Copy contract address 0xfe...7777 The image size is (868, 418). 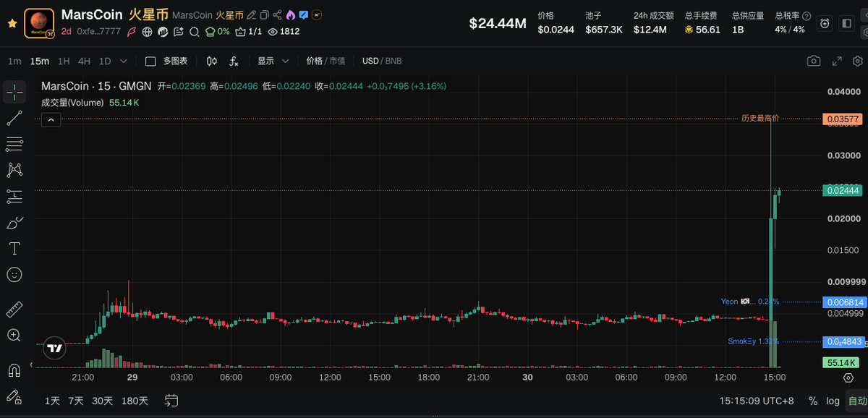point(98,32)
